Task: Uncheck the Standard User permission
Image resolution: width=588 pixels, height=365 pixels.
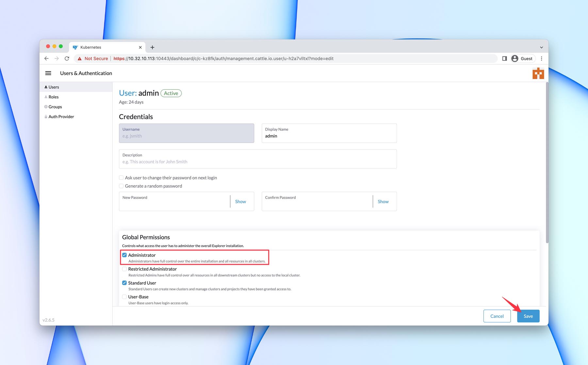Action: (124, 283)
